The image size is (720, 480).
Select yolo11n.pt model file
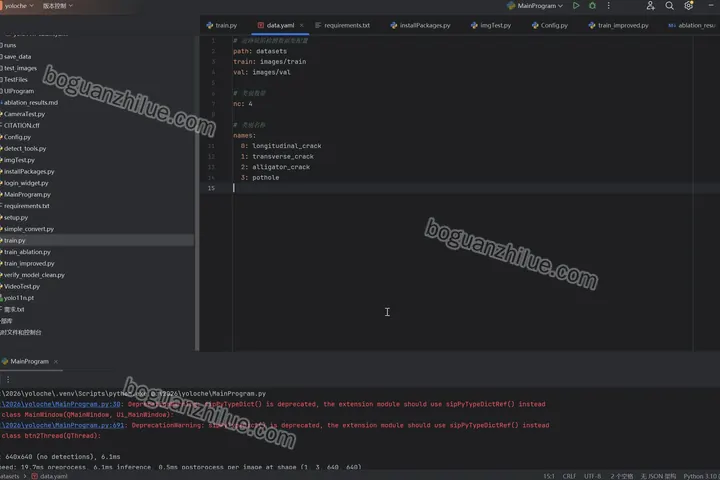point(17,298)
